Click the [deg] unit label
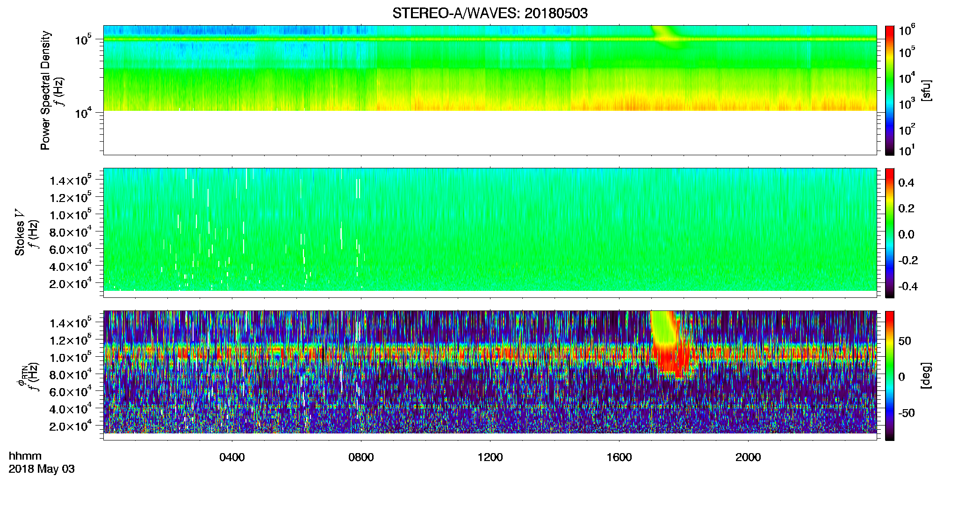The height and width of the screenshot is (505, 980). click(926, 375)
